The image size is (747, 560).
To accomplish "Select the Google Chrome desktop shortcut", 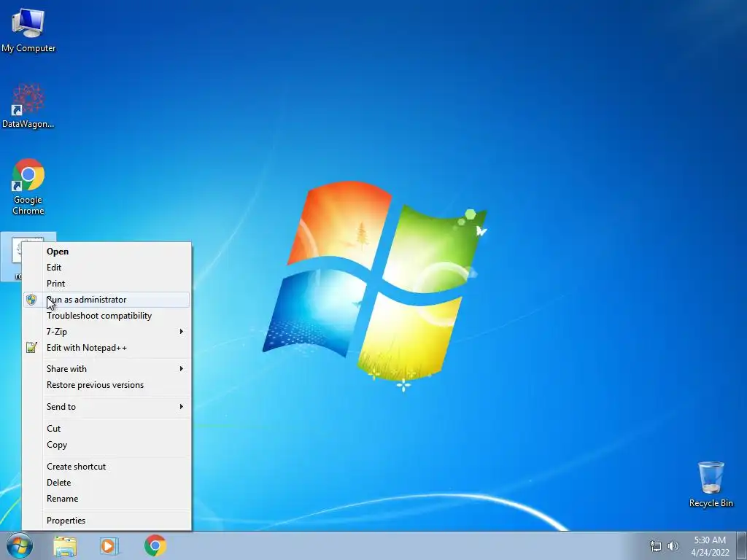I will [x=28, y=186].
